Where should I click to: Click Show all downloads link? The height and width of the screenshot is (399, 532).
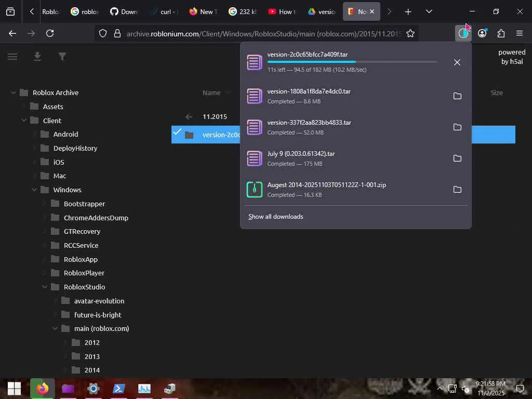[275, 217]
